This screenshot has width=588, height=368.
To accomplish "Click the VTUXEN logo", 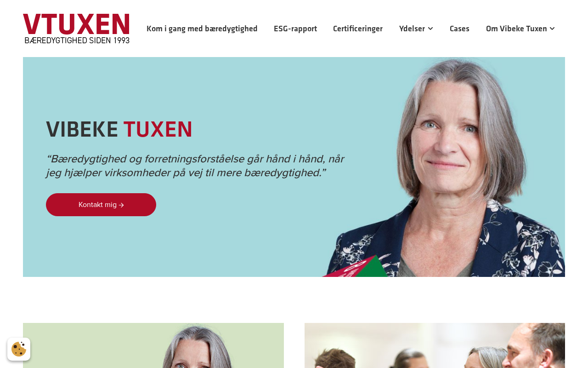I will click(76, 29).
